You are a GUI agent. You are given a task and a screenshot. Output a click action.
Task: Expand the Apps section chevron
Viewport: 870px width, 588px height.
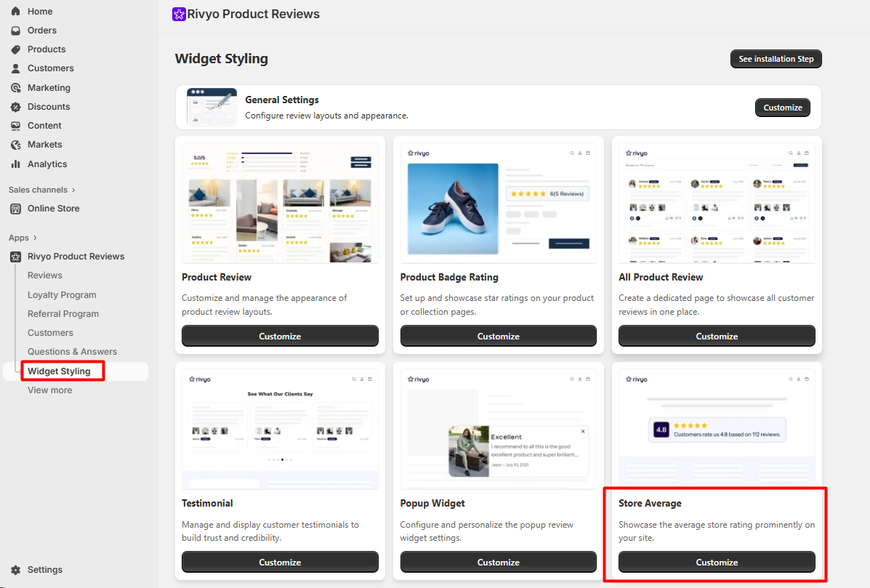pyautogui.click(x=35, y=238)
